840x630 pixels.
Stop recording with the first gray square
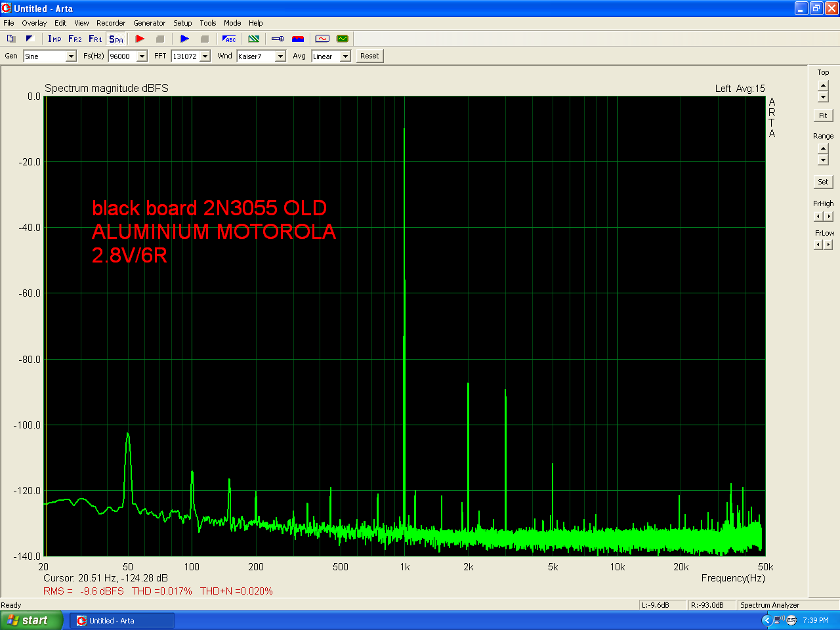[x=159, y=39]
